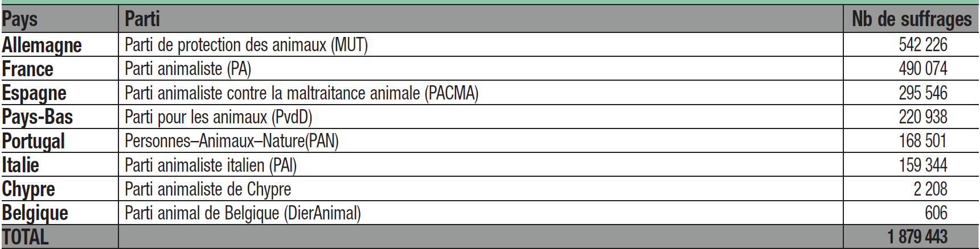Click the vote count 542 226
The width and height of the screenshot is (980, 249).
(x=922, y=45)
